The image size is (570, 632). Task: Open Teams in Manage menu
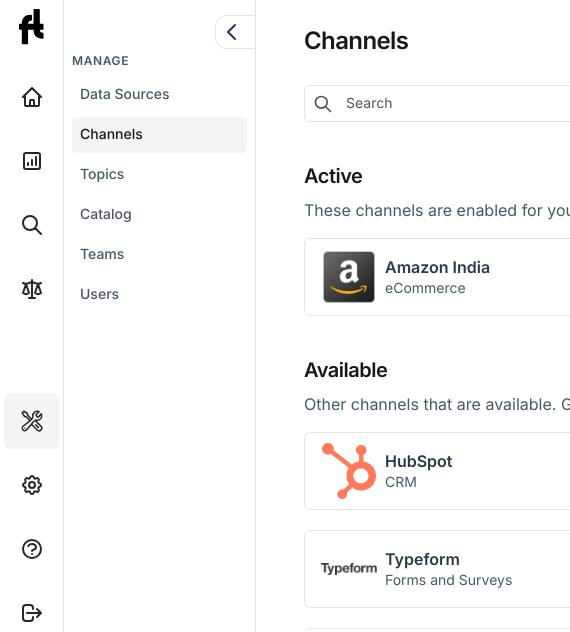pyautogui.click(x=159, y=254)
